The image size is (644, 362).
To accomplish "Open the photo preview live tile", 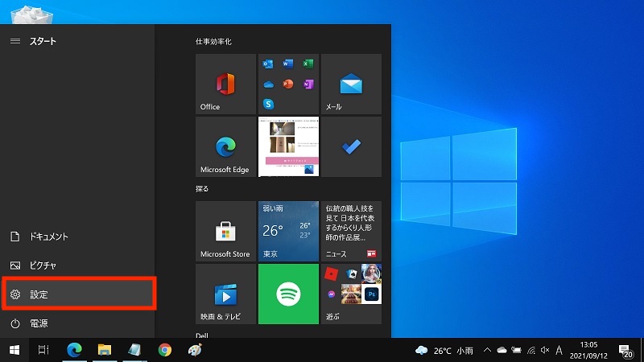I will (288, 147).
